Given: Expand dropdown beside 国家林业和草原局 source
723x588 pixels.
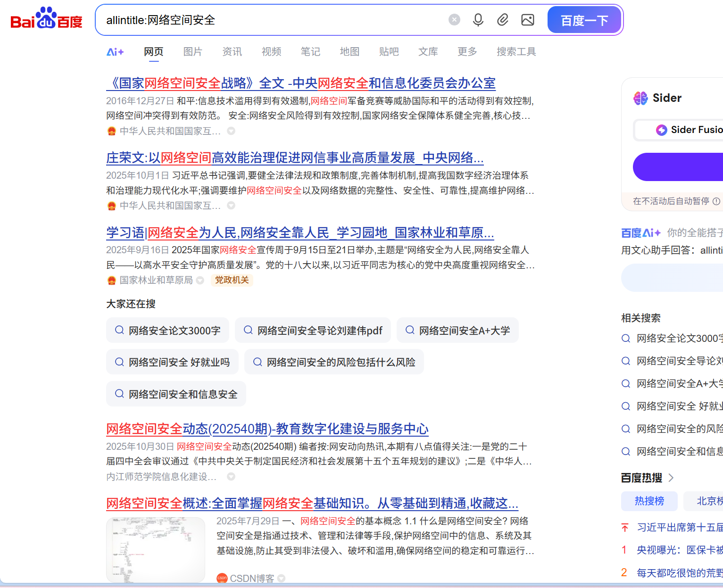Looking at the screenshot, I should (x=200, y=281).
